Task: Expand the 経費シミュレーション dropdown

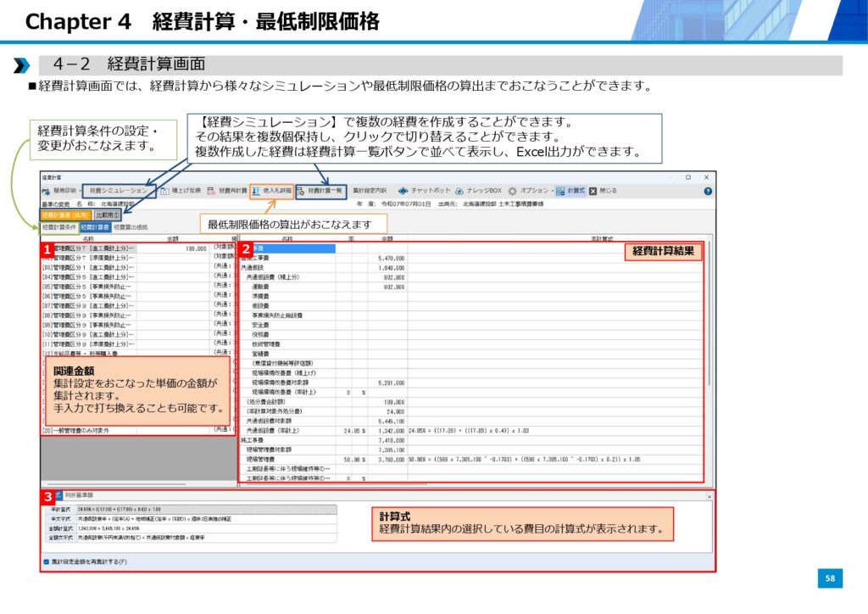Action: [119, 191]
